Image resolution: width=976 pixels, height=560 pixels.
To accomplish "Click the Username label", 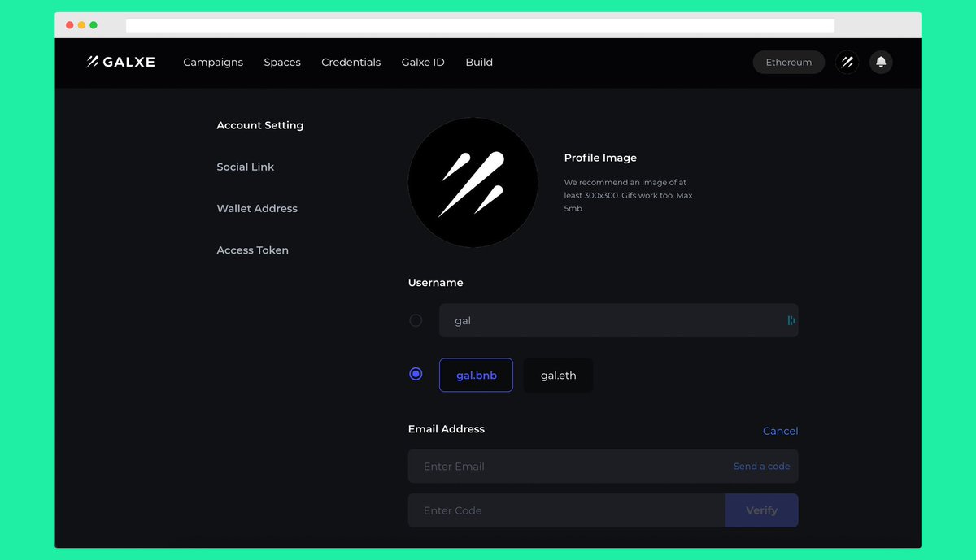I will [435, 283].
